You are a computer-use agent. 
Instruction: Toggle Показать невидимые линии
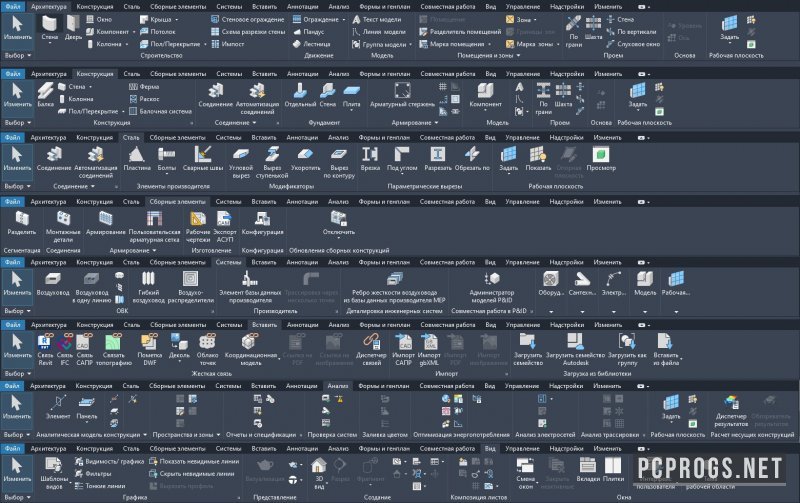pos(194,461)
